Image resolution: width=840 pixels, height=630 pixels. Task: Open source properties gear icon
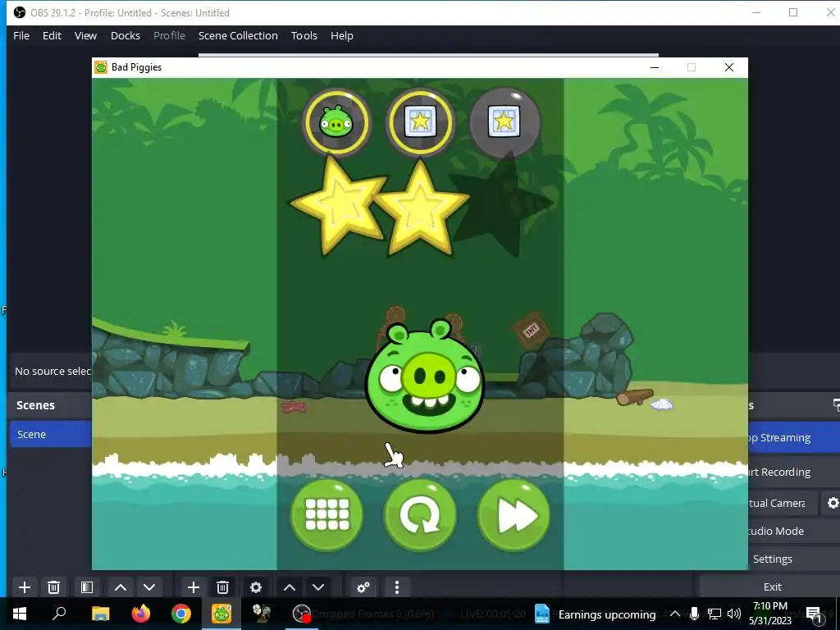coord(256,587)
